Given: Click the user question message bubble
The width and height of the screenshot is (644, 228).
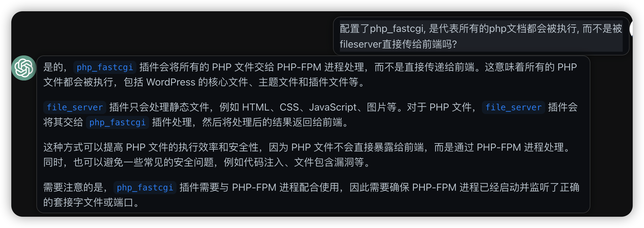Looking at the screenshot, I should pyautogui.click(x=481, y=36).
